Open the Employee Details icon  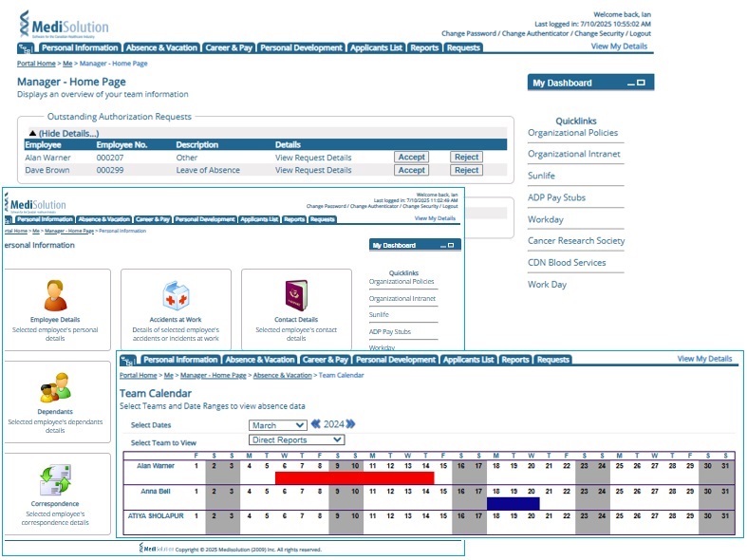pos(55,296)
